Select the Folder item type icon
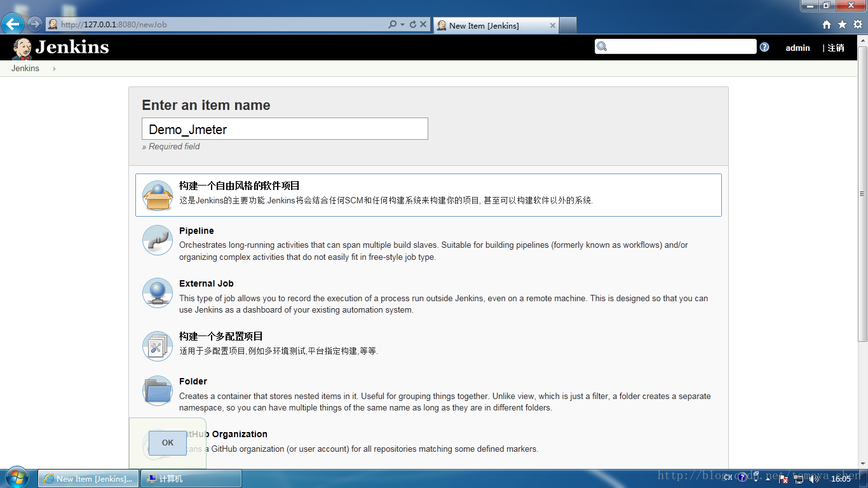The image size is (868, 488). (x=157, y=391)
